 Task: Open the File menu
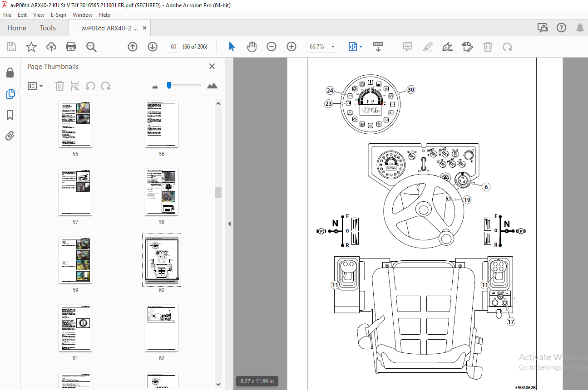click(7, 15)
